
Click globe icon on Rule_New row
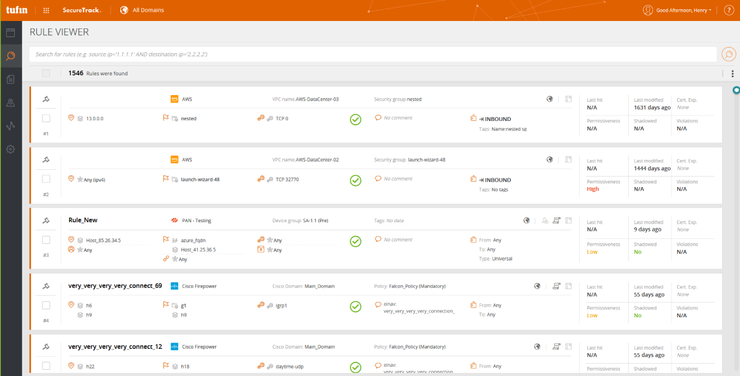[526, 220]
